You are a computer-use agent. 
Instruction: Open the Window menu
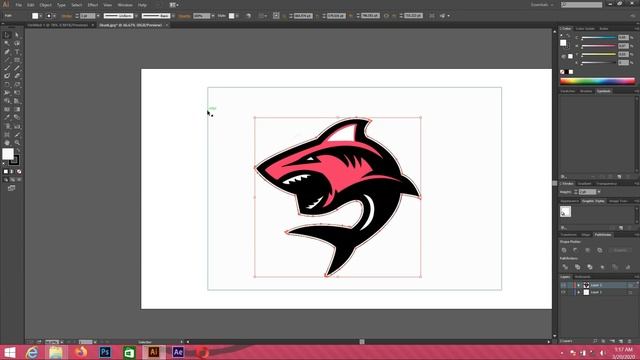tap(125, 5)
